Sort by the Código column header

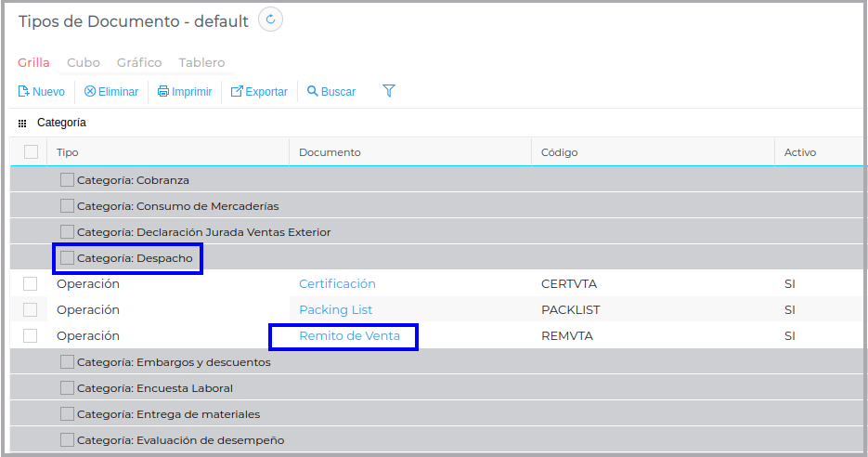560,152
